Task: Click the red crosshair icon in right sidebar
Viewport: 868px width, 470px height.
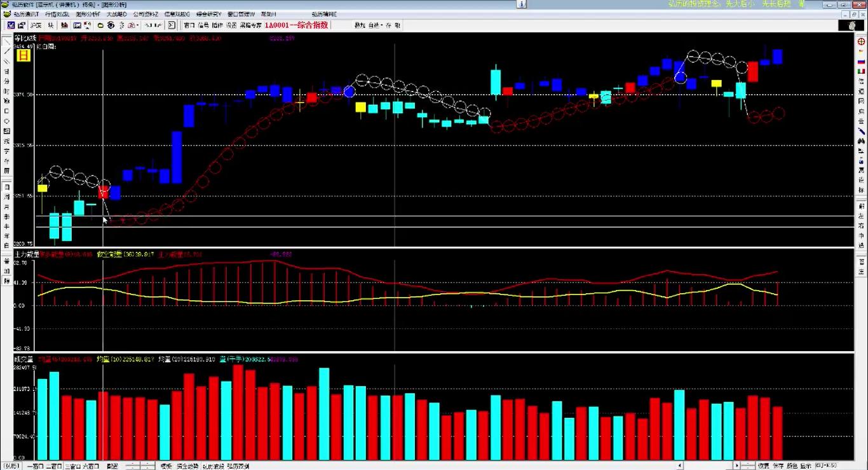Action: (862, 41)
